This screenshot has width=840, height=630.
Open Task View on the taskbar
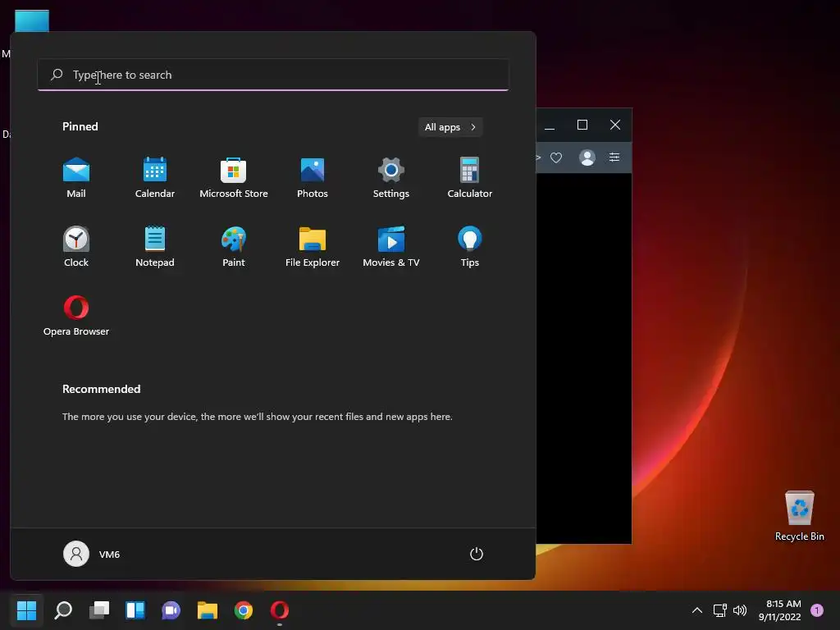pos(99,609)
